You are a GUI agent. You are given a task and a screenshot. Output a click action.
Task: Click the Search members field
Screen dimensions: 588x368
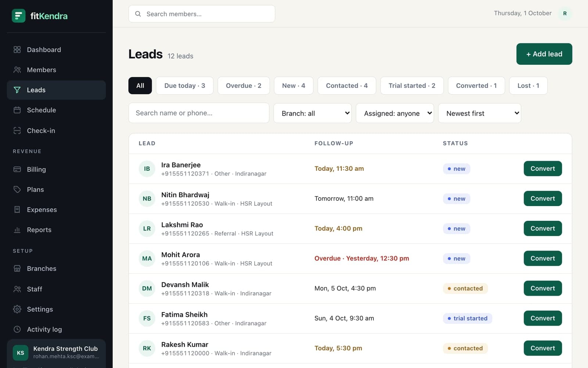[x=202, y=14]
